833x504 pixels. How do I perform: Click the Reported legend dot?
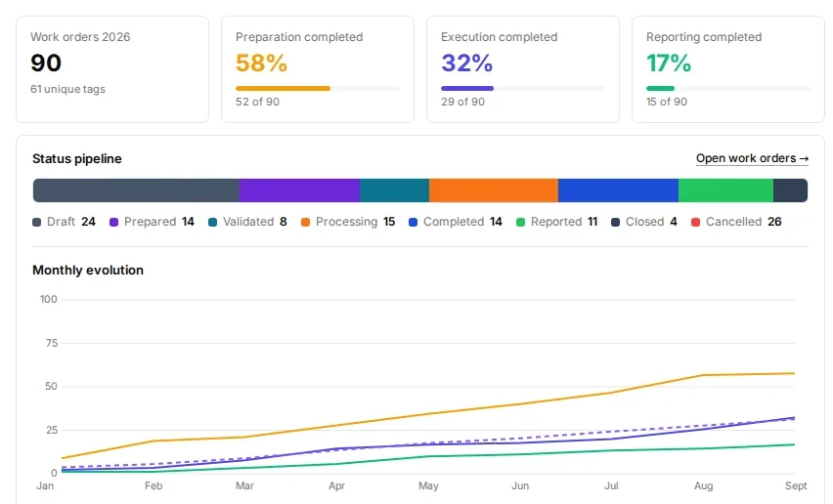pos(520,223)
